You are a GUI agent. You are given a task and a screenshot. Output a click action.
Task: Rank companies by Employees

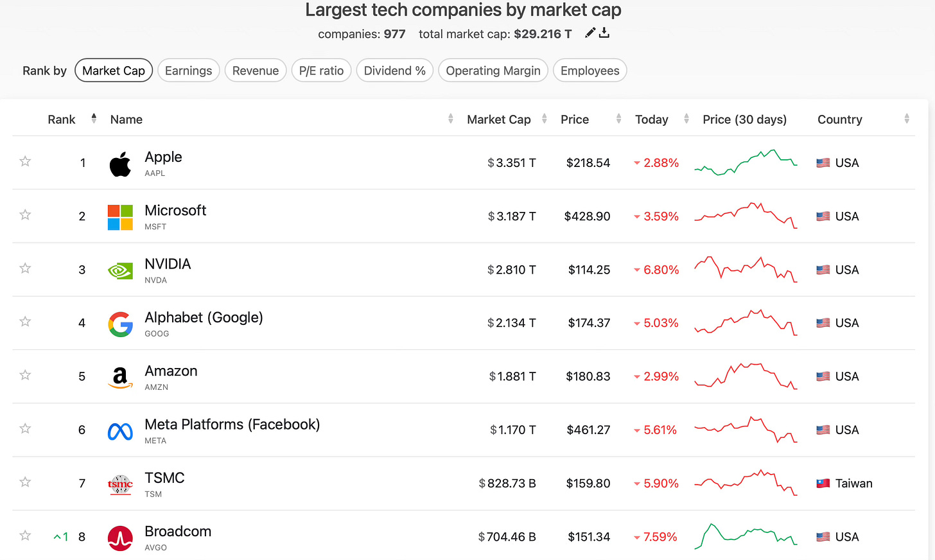[x=590, y=71]
